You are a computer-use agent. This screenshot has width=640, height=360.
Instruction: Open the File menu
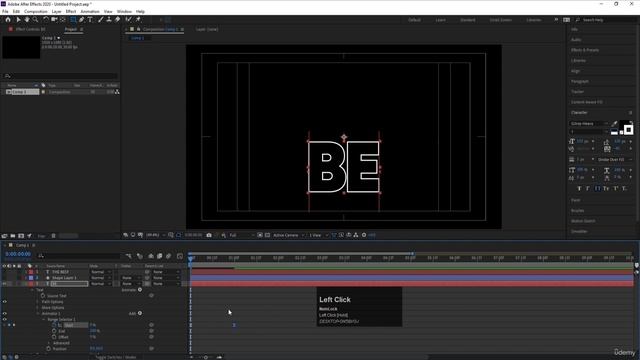[x=5, y=11]
